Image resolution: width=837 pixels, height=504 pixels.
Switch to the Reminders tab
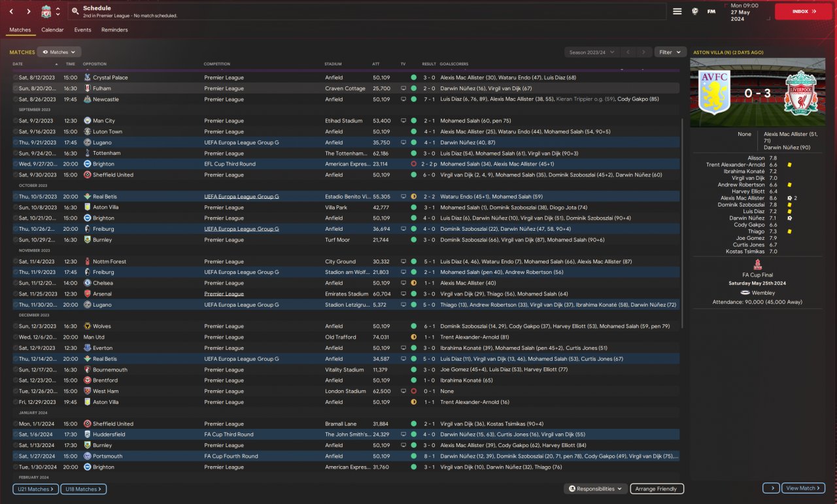(114, 30)
